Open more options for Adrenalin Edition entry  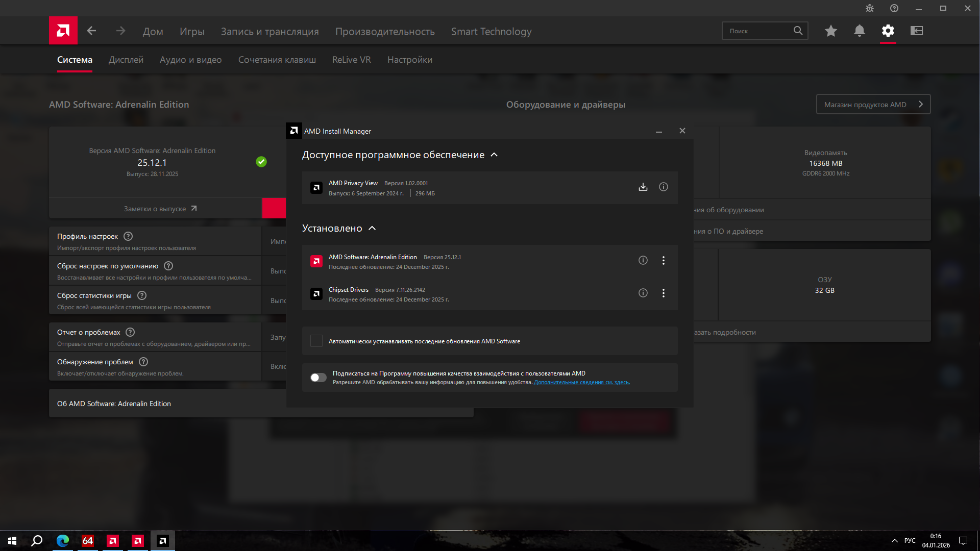tap(664, 261)
